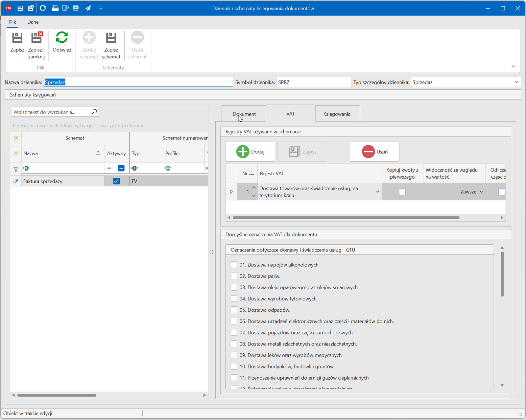The width and height of the screenshot is (526, 420).
Task: Open the Dane menu
Action: tap(33, 22)
